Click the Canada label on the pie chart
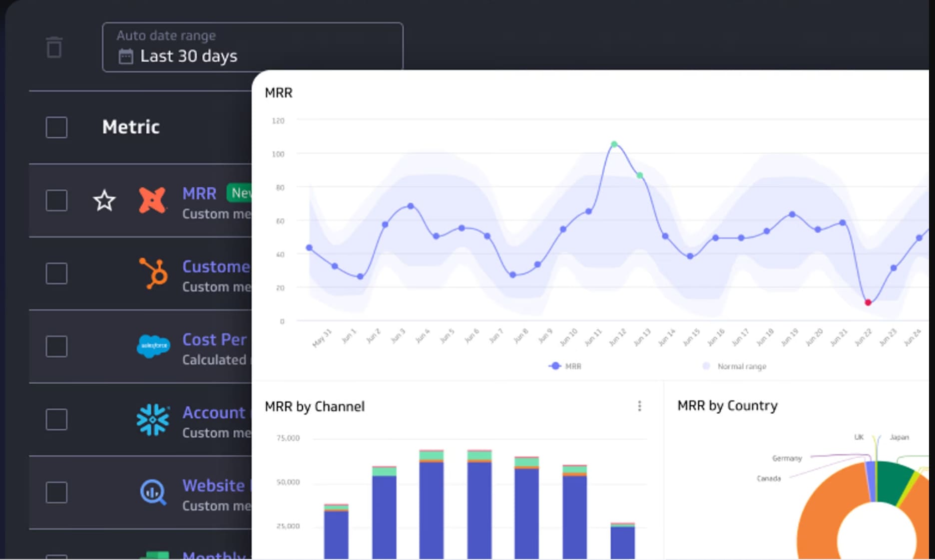Viewport: 935px width, 560px height. 769,479
